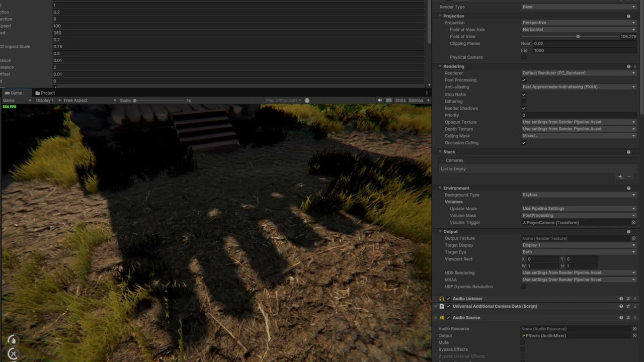The image size is (644, 362).
Task: Click the Audio Listener headphones icon
Action: (441, 298)
